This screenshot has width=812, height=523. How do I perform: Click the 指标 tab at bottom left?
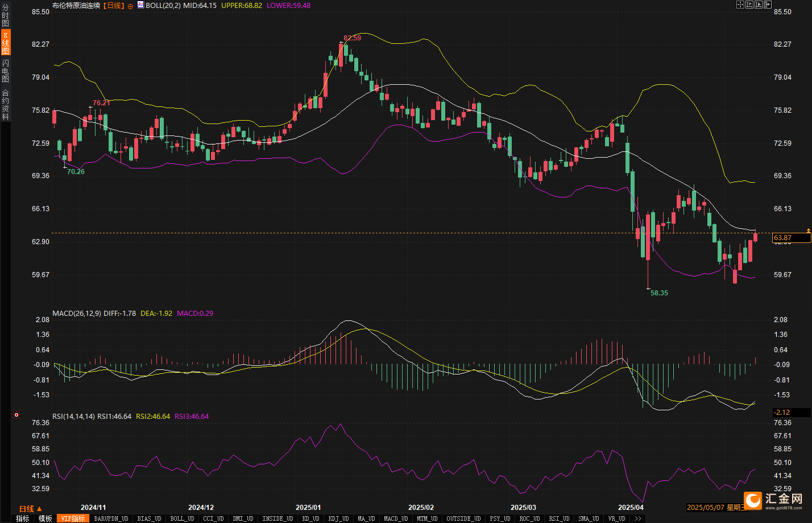tap(22, 518)
